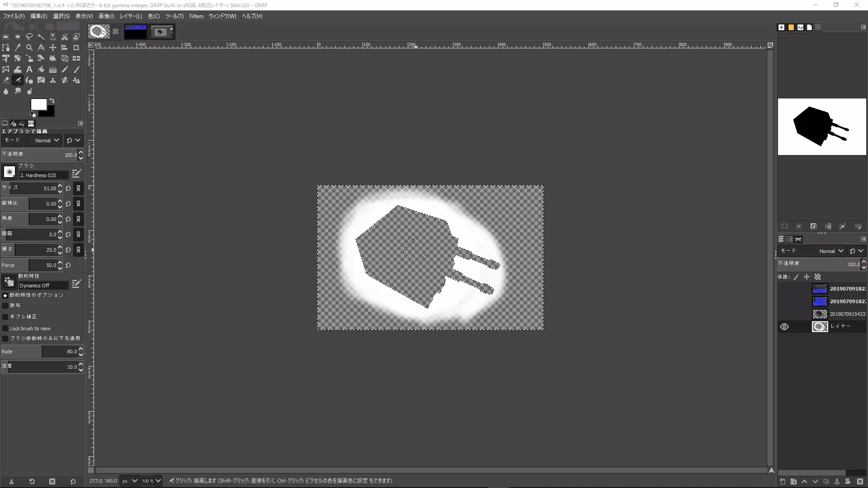Viewport: 868px width, 488px height.
Task: Click the Color Picker eyedropper tool
Action: 18,47
